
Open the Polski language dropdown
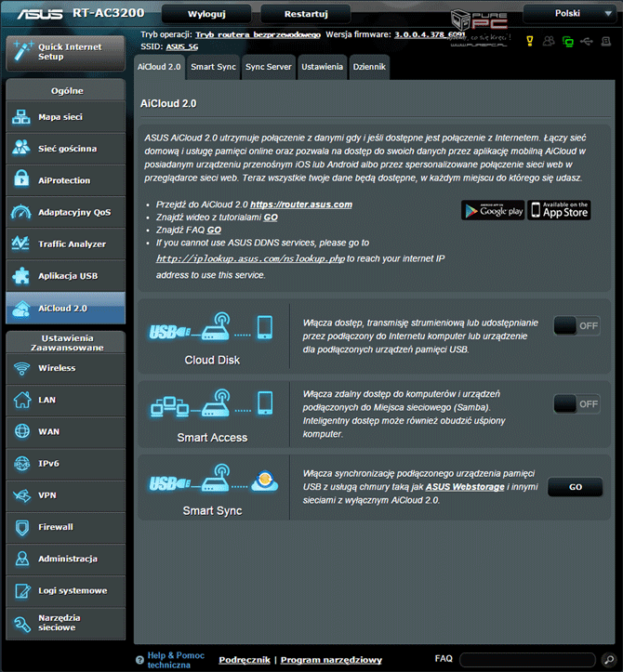click(572, 14)
